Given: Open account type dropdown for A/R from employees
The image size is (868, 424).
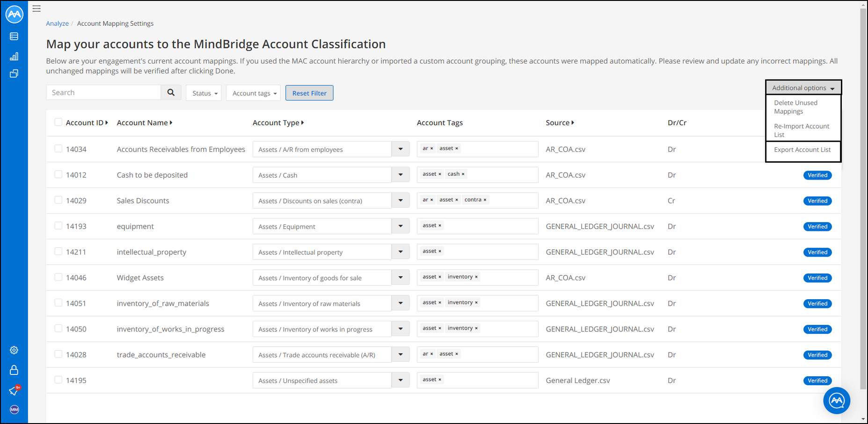Looking at the screenshot, I should point(401,149).
